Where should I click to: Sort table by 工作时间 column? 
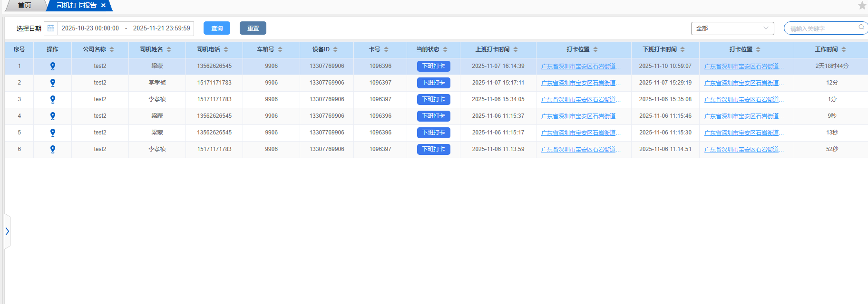pos(843,49)
